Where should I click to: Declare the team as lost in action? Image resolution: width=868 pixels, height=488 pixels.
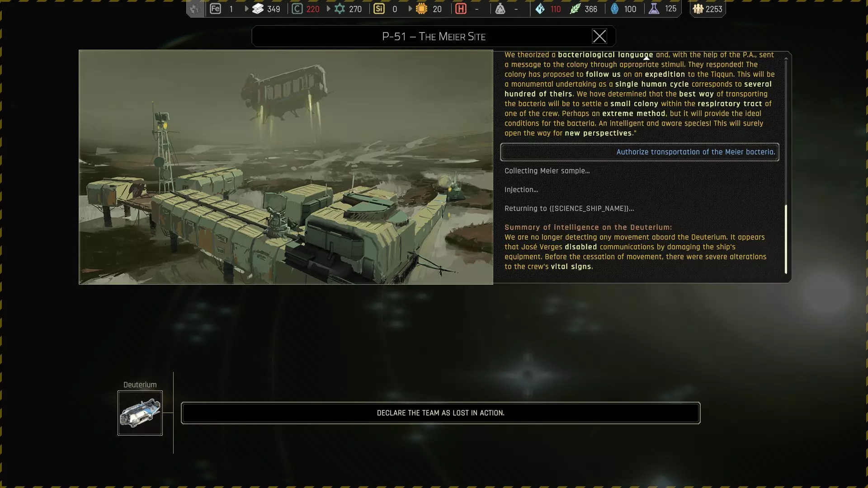(x=440, y=413)
